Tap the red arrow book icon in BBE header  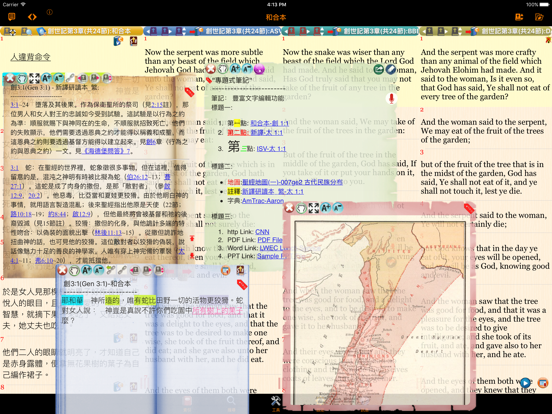(334, 31)
